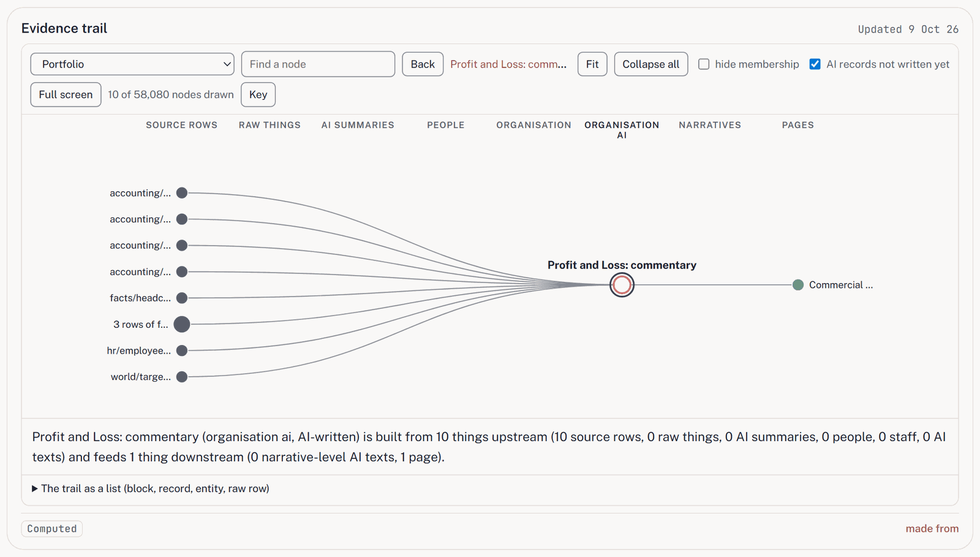This screenshot has height=557, width=980.
Task: Click the NARRATIVES column header
Action: pos(710,125)
